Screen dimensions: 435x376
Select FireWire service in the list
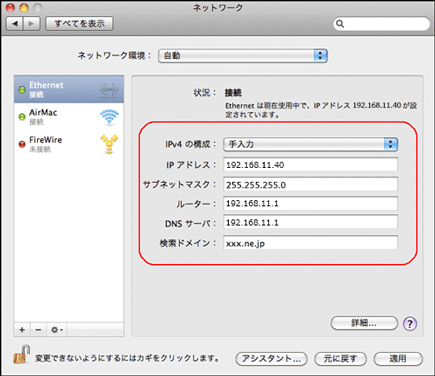coord(69,144)
